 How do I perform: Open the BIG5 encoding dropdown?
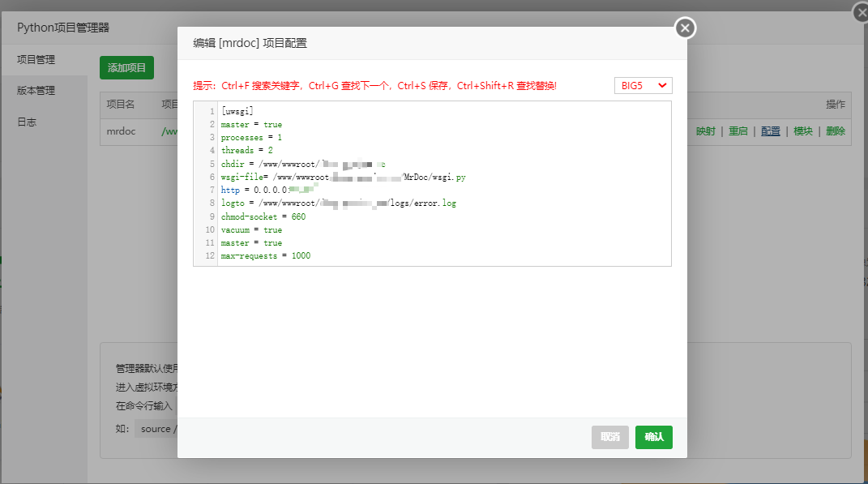[x=644, y=85]
